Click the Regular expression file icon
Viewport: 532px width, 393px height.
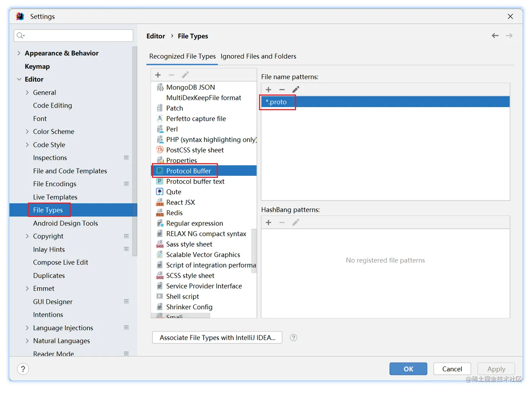pyautogui.click(x=160, y=223)
